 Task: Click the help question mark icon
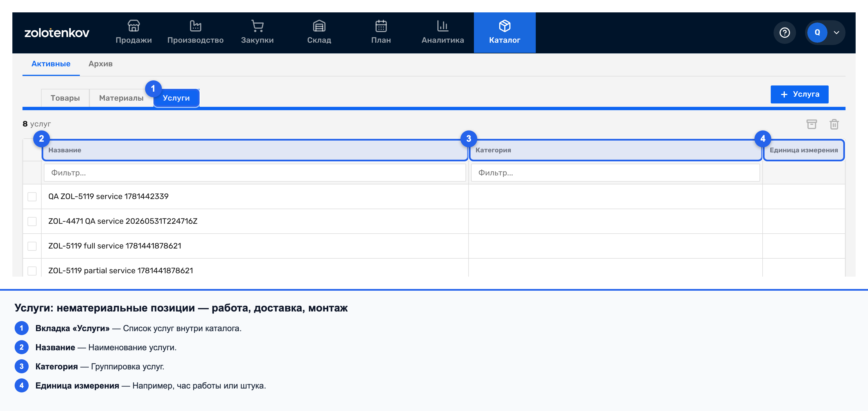click(785, 33)
